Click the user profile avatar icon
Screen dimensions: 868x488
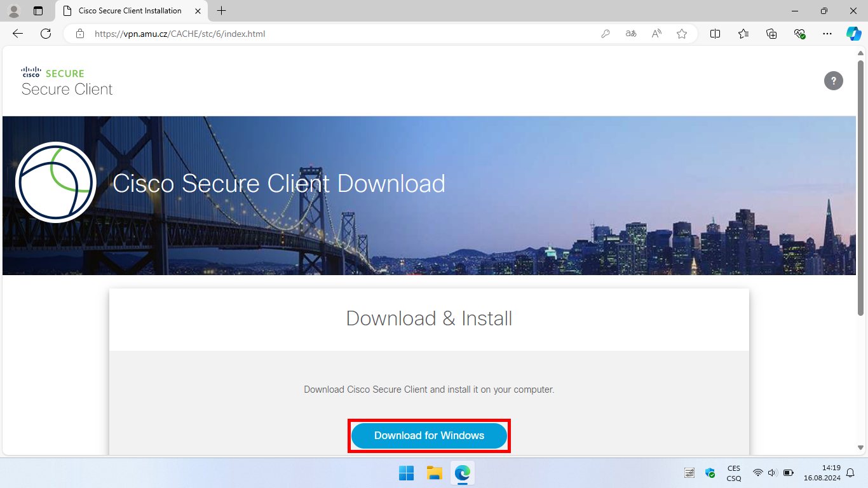13,11
